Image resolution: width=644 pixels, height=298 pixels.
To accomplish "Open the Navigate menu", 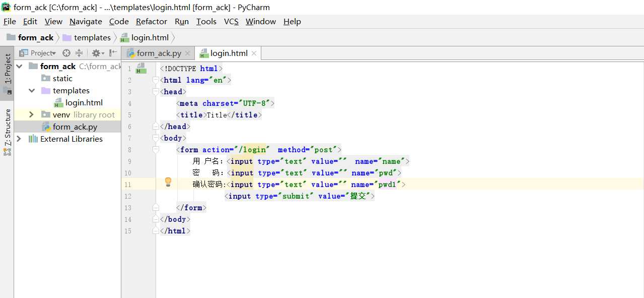I will point(86,21).
